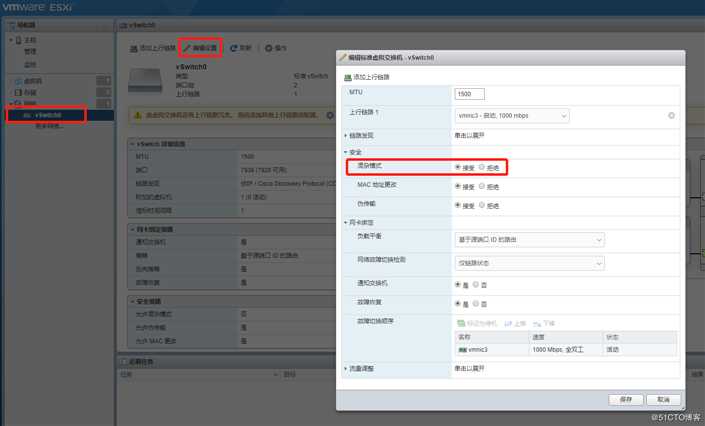Open the Manage item under Host
The width and height of the screenshot is (705, 426).
coord(30,52)
